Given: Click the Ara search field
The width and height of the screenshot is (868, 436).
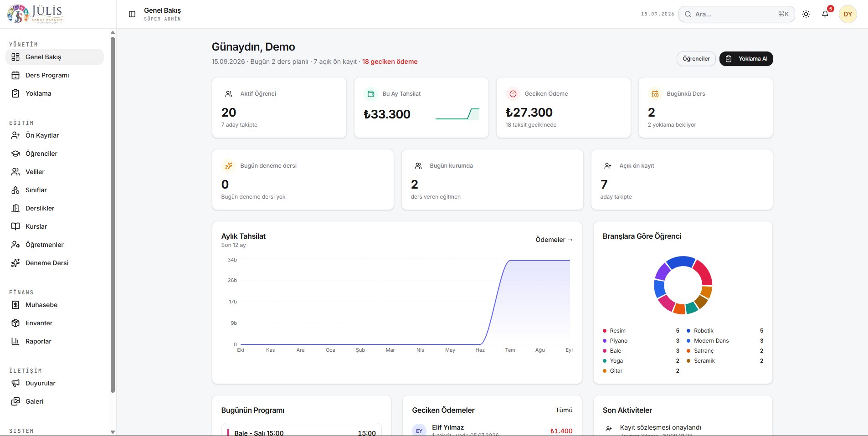Looking at the screenshot, I should coord(736,14).
